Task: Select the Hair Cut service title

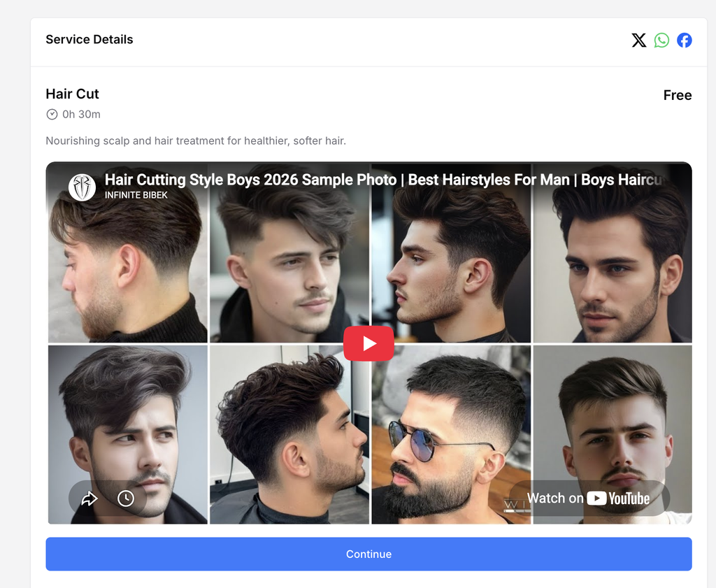Action: (x=72, y=94)
